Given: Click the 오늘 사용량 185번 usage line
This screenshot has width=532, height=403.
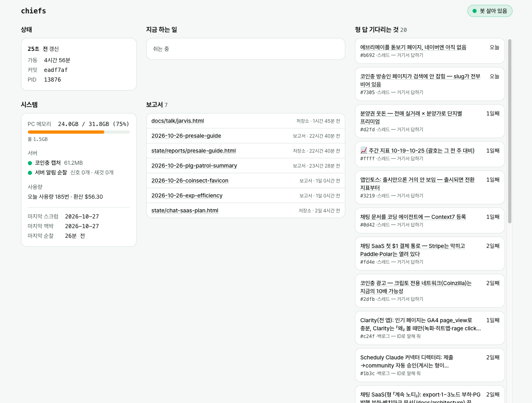Looking at the screenshot, I should pos(65,197).
